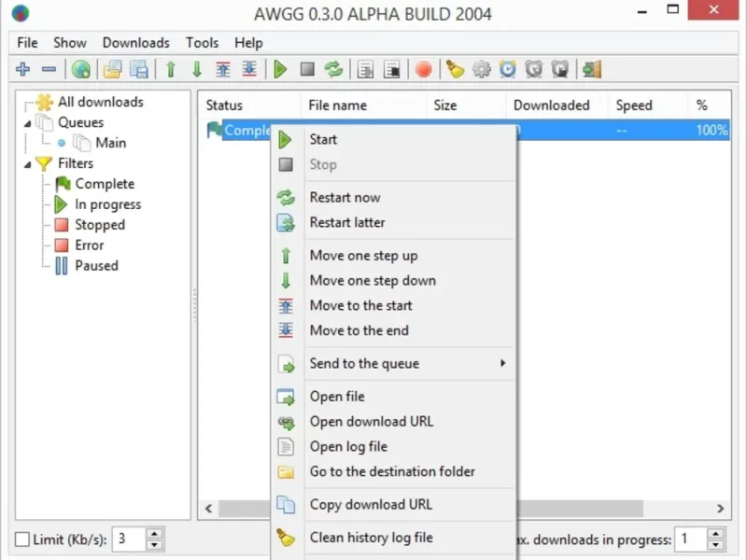Select the Complete filter
This screenshot has height=560, width=747.
[x=105, y=184]
